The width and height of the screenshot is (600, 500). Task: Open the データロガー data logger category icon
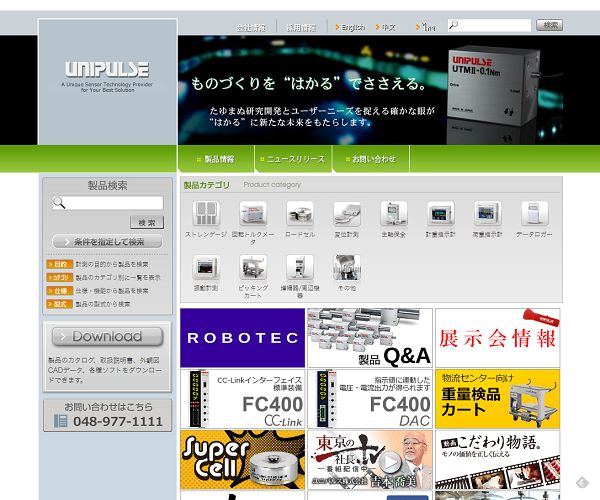(x=535, y=213)
